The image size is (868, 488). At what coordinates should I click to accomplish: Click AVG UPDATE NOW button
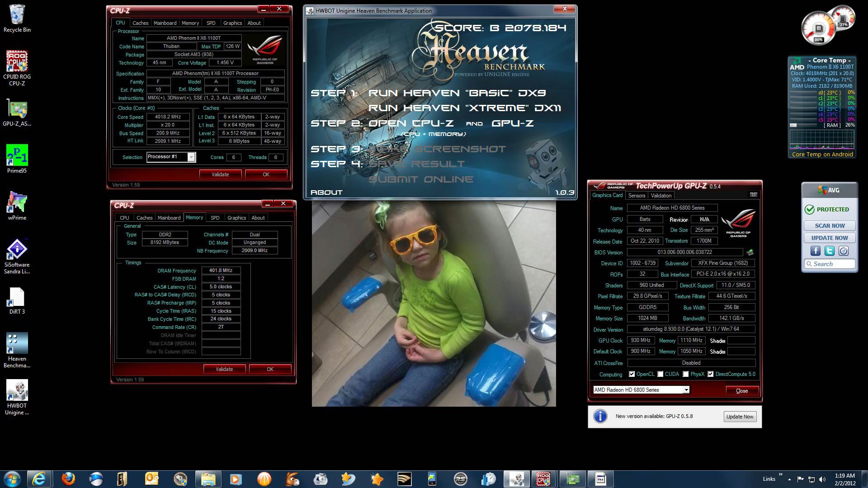click(x=830, y=238)
